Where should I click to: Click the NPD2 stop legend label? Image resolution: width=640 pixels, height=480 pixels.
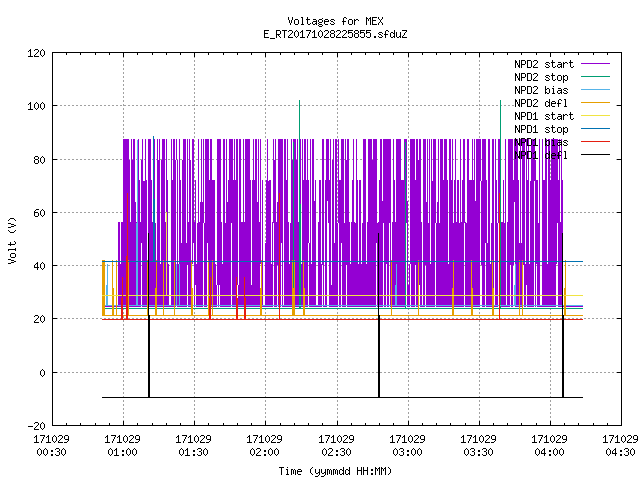pyautogui.click(x=541, y=77)
